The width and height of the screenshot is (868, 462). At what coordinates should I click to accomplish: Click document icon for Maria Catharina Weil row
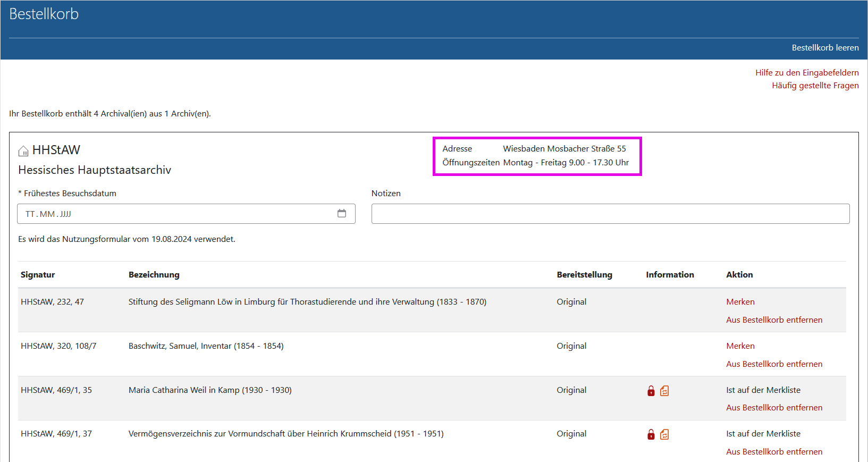[664, 391]
